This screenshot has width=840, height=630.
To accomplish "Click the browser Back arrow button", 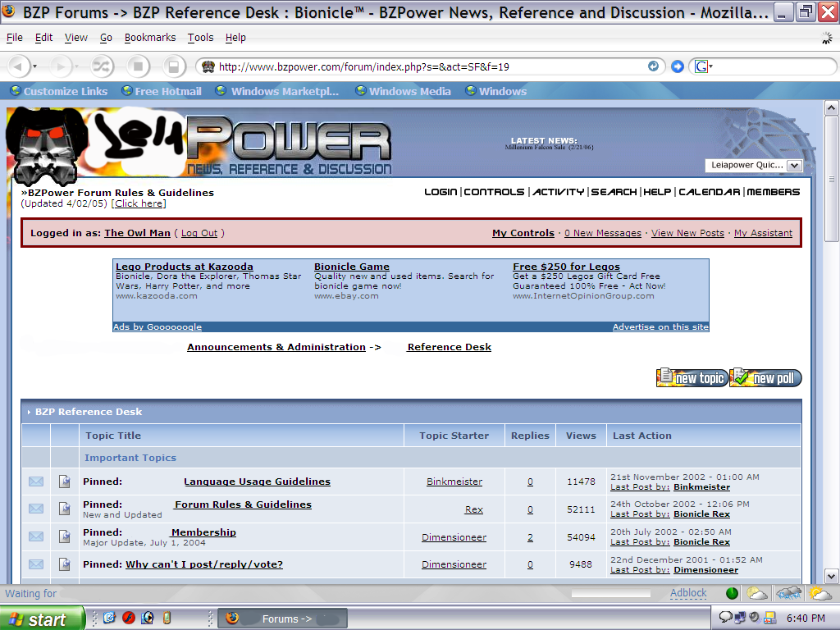I will click(18, 66).
